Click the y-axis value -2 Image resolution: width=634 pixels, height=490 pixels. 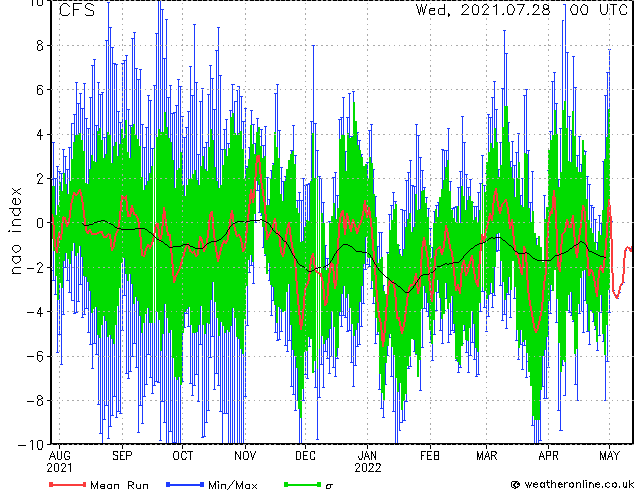tap(35, 267)
